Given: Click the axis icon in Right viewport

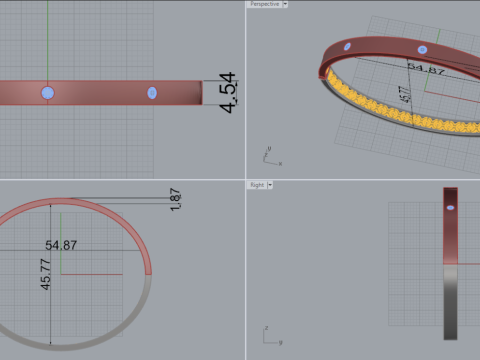Looking at the screenshot, I should click(x=273, y=335).
